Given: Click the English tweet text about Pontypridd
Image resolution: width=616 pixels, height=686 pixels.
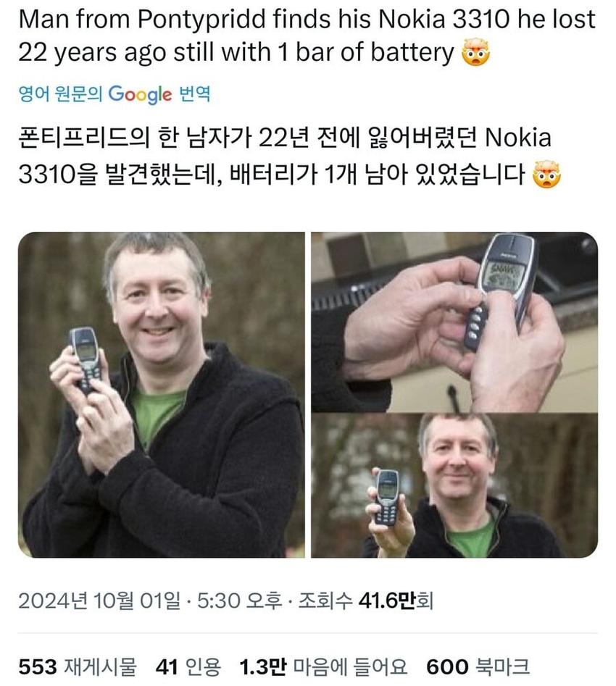Looking at the screenshot, I should coord(307,36).
